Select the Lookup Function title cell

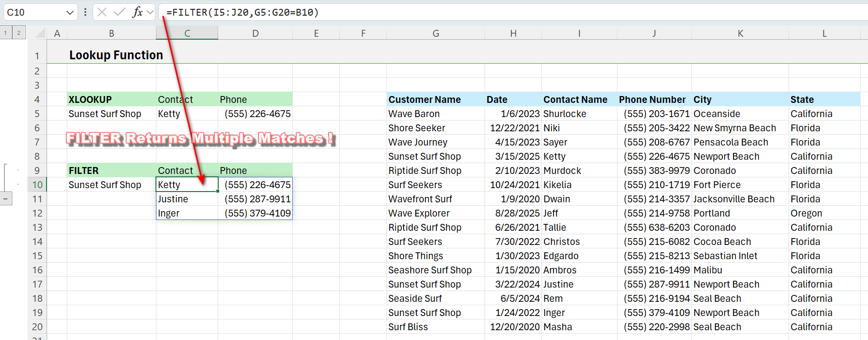click(116, 55)
